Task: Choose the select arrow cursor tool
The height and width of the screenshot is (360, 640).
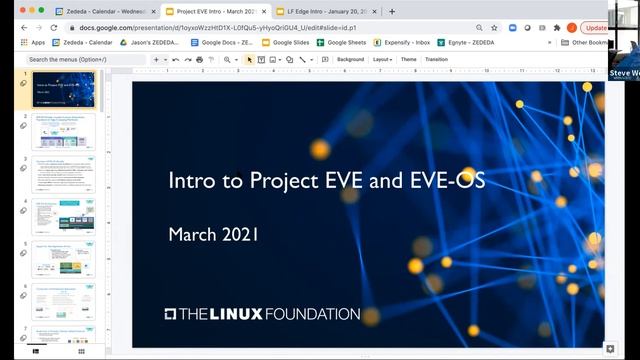Action: click(249, 60)
